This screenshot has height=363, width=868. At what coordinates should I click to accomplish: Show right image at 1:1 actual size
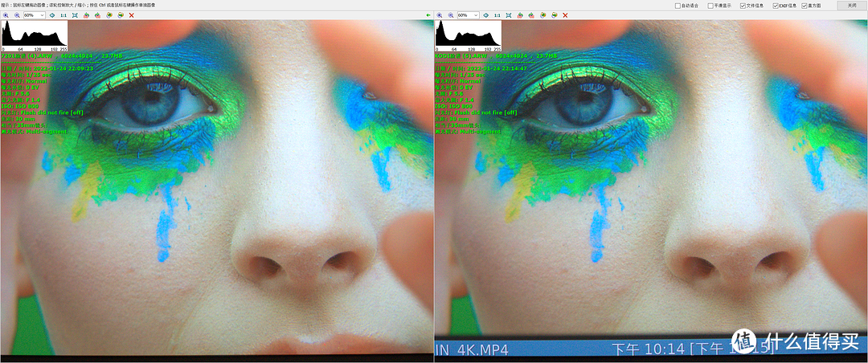[497, 15]
